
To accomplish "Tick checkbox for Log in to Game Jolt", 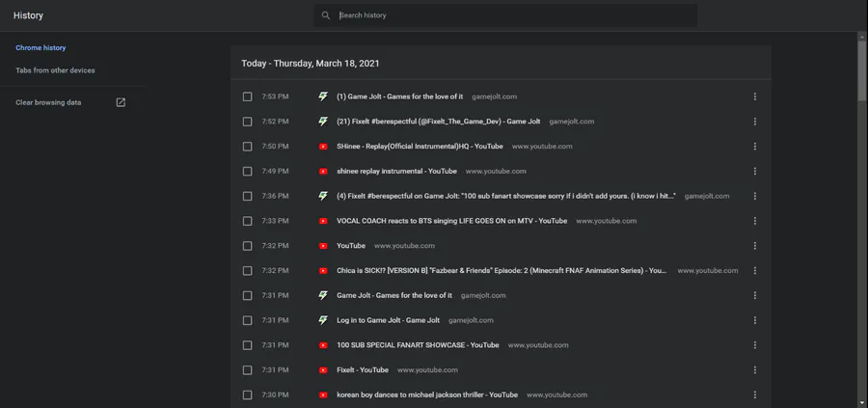I will click(x=248, y=320).
